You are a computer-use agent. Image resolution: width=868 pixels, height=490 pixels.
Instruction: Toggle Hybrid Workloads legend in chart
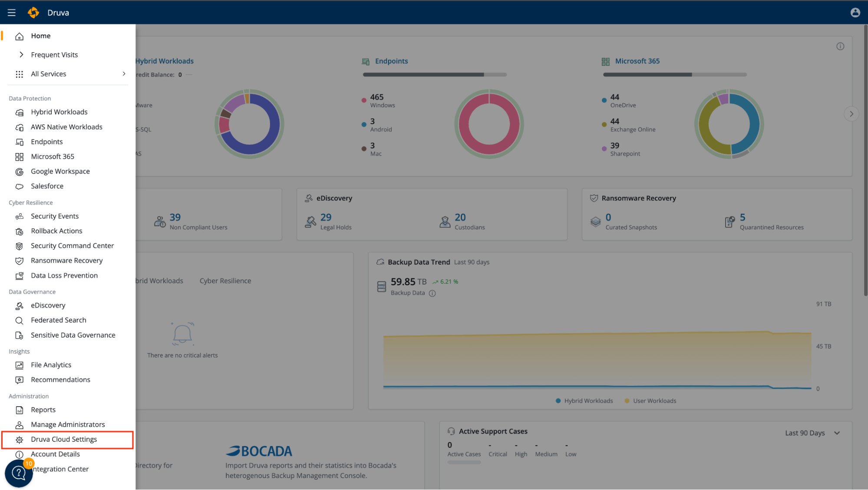tap(584, 401)
